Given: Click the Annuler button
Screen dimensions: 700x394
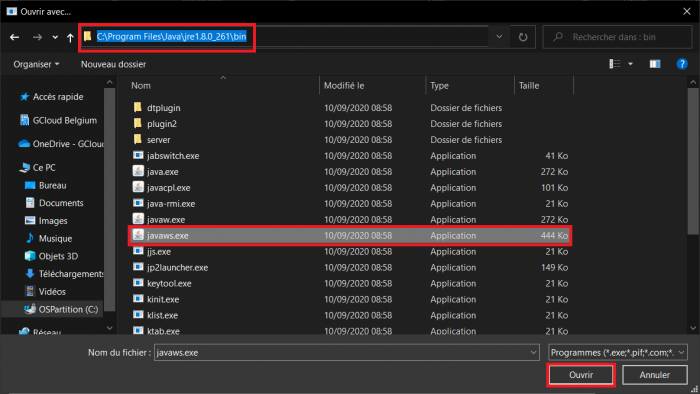Looking at the screenshot, I should coord(654,375).
